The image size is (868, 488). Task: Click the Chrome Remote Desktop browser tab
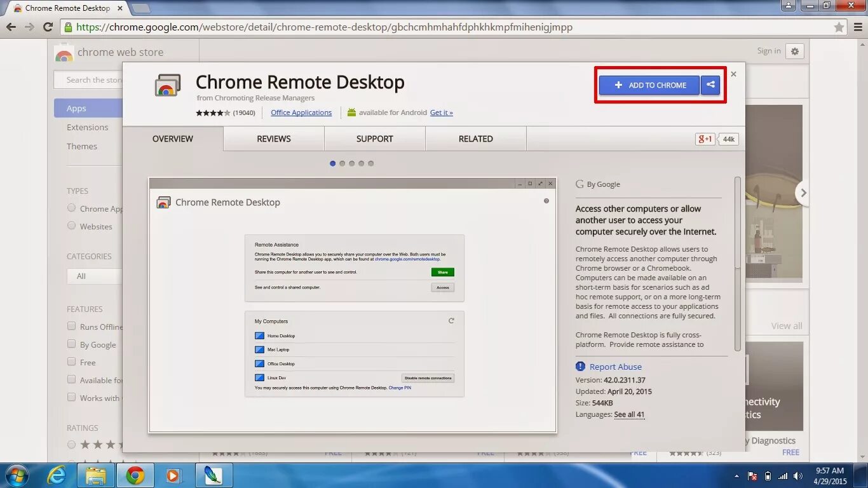pyautogui.click(x=67, y=8)
